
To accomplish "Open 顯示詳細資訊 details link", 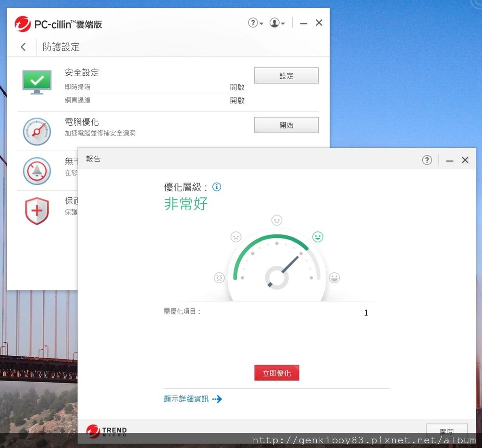I will pos(186,399).
